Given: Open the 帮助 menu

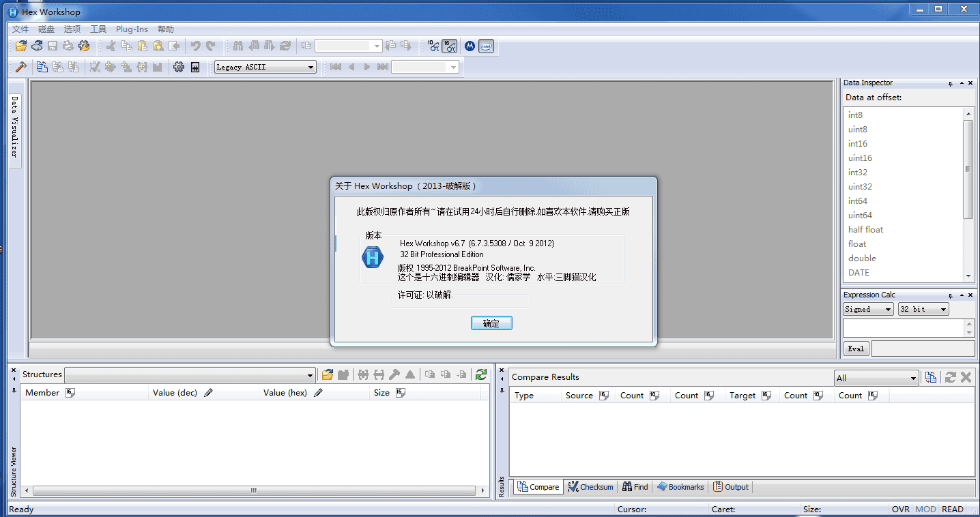Looking at the screenshot, I should coord(166,29).
